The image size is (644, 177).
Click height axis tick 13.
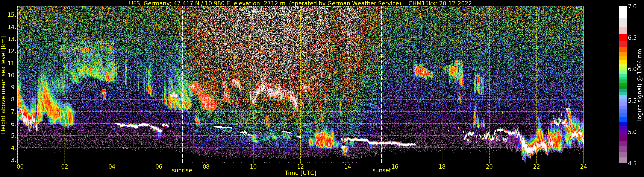coord(12,39)
